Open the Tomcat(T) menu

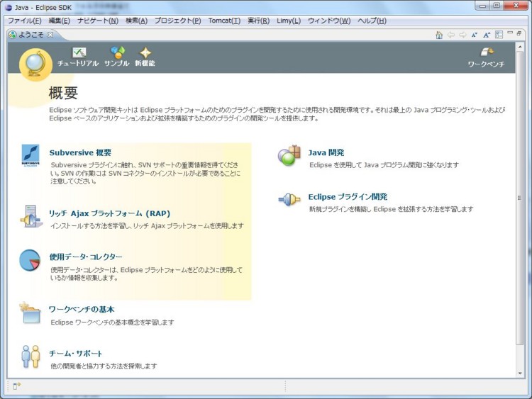[x=224, y=21]
